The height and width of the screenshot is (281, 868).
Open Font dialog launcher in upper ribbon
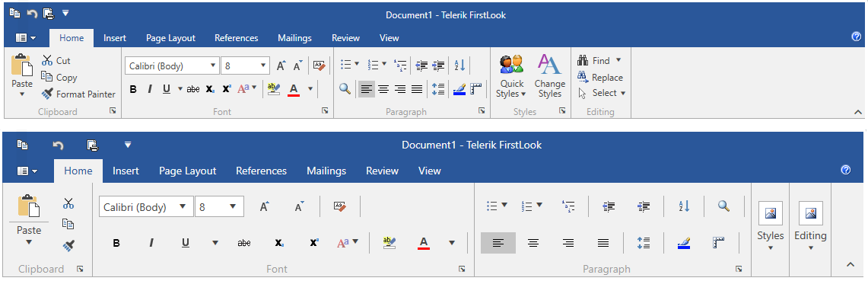(x=325, y=111)
